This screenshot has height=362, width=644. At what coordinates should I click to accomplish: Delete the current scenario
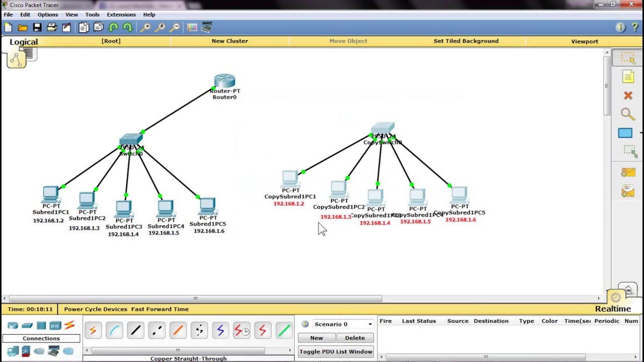[355, 338]
